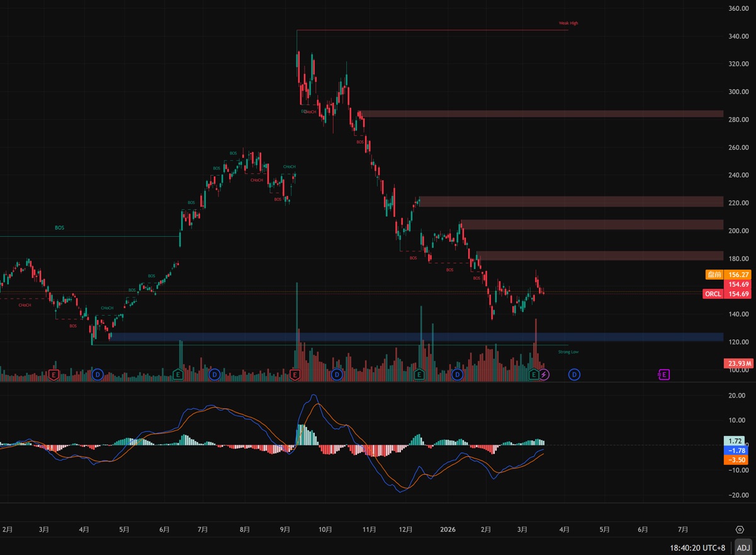The width and height of the screenshot is (756, 555).
Task: Click the orange -3.50 MACD signal label
Action: pos(736,461)
